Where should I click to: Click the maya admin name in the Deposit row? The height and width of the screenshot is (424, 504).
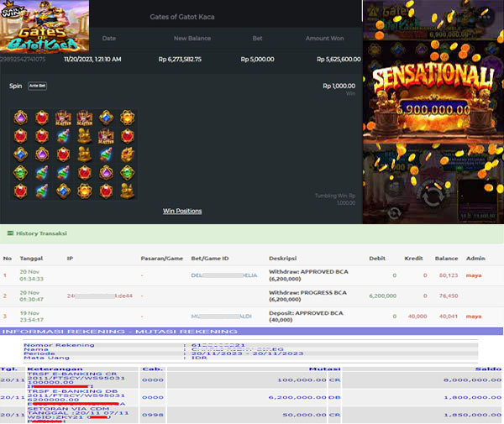(x=474, y=317)
